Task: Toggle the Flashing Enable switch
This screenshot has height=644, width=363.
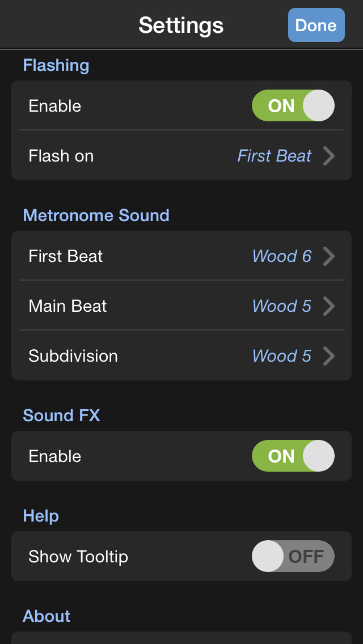Action: (x=293, y=106)
